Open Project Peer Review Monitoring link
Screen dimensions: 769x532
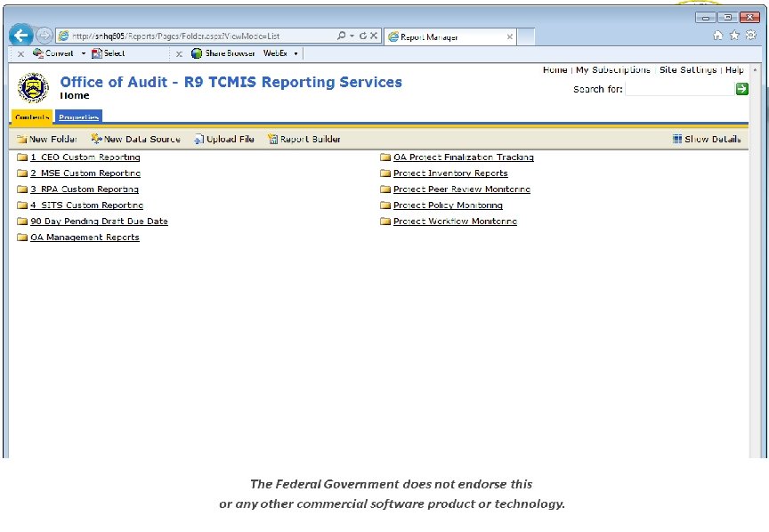462,189
